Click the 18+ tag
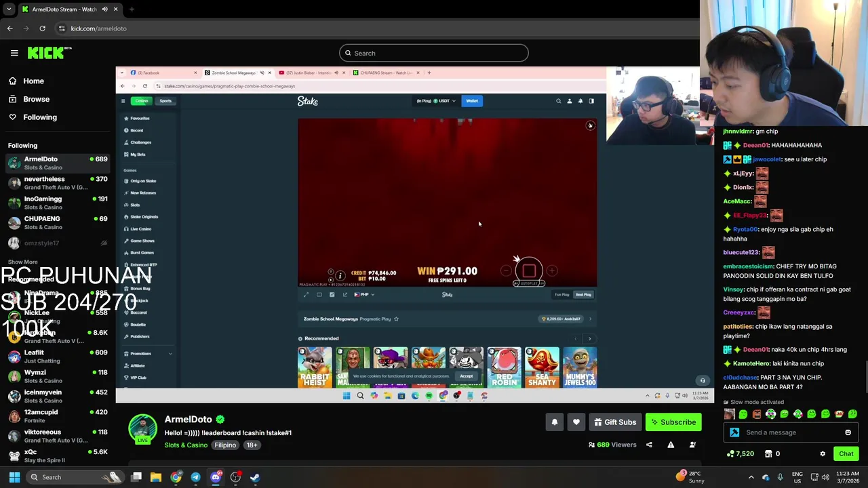The width and height of the screenshot is (868, 488). [x=252, y=445]
